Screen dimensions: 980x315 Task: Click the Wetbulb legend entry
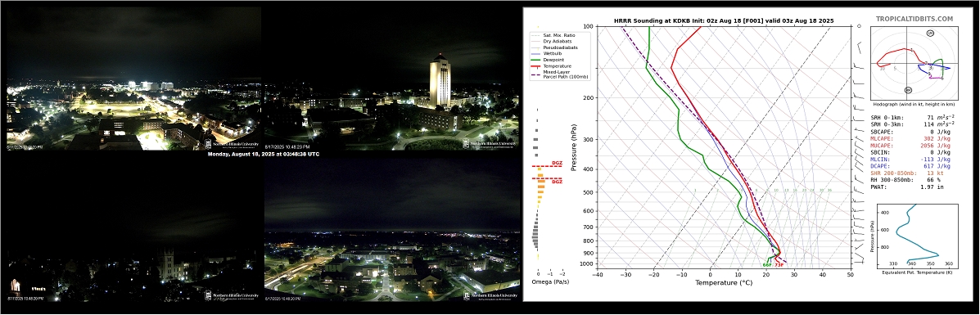coord(551,53)
